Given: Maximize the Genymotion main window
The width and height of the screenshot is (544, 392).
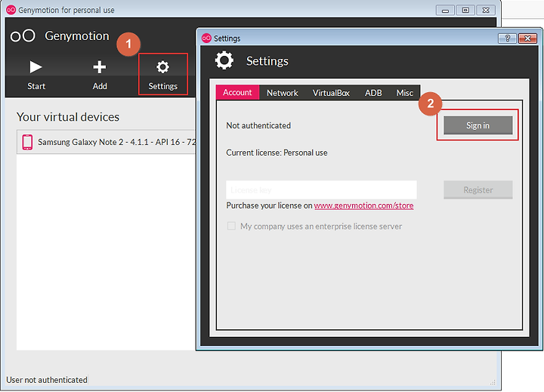Looking at the screenshot, I should (465, 11).
